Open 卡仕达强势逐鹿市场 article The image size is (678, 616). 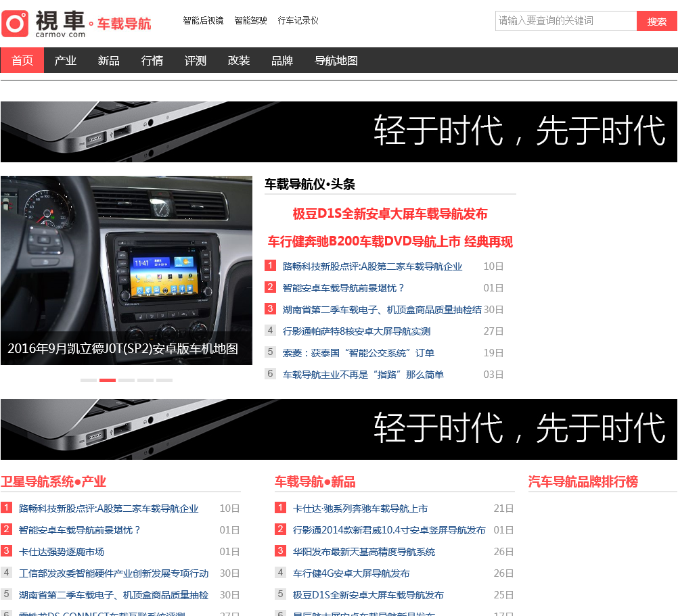[x=62, y=552]
